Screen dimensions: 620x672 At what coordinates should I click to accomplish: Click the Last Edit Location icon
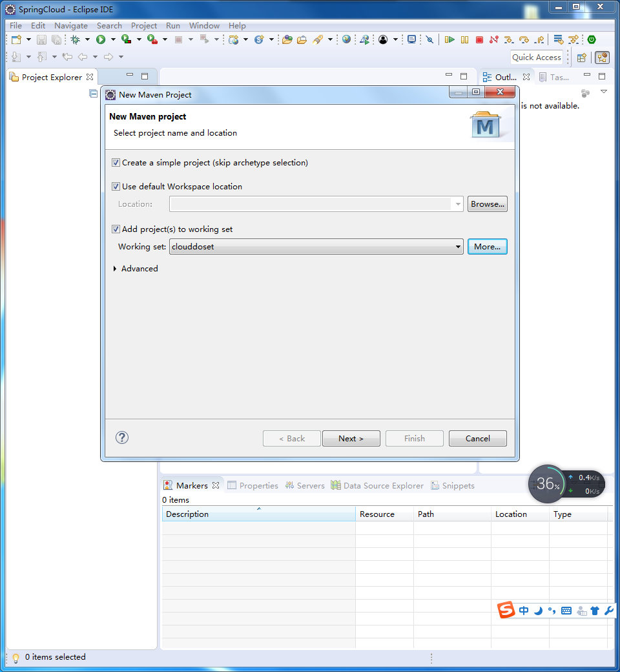(67, 57)
